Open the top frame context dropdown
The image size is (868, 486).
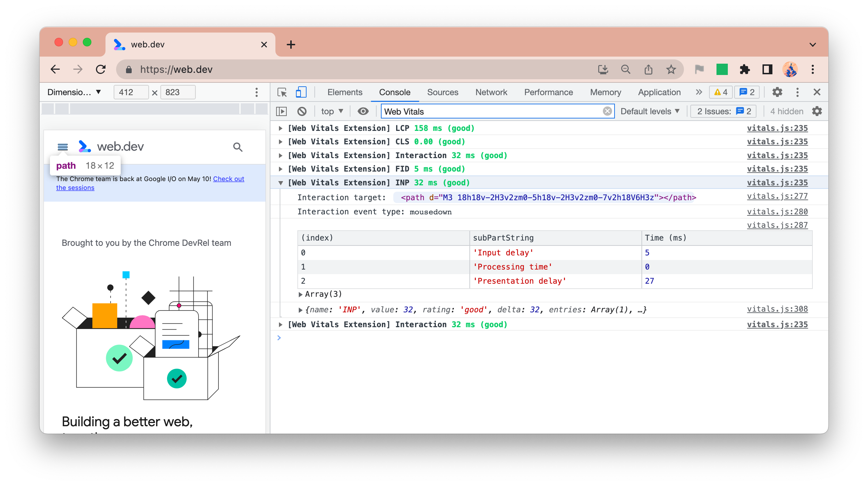pos(333,111)
